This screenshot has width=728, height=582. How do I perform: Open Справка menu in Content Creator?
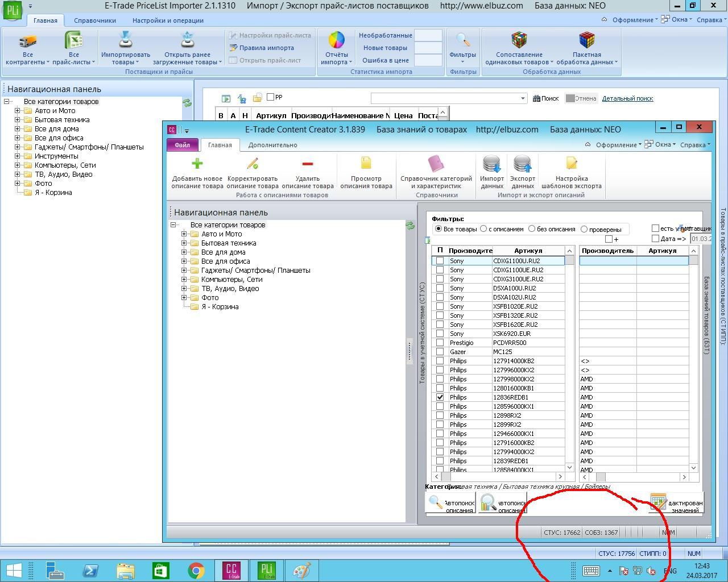click(x=695, y=145)
